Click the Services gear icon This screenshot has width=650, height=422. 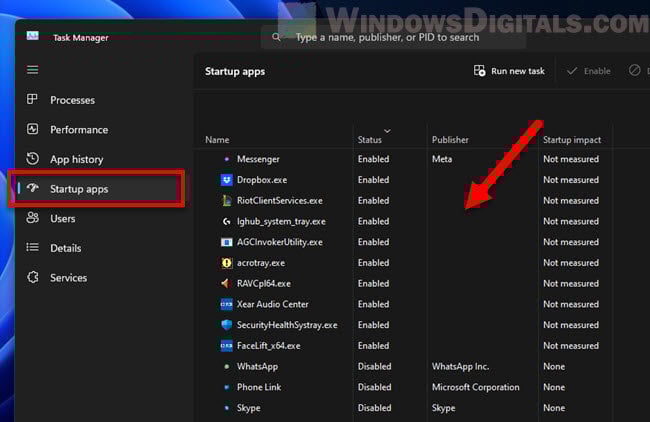33,277
